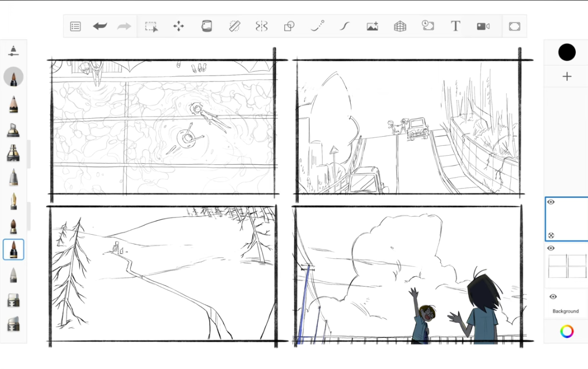Hide the Background layer
Screen dimensions: 588x369
[x=553, y=296]
